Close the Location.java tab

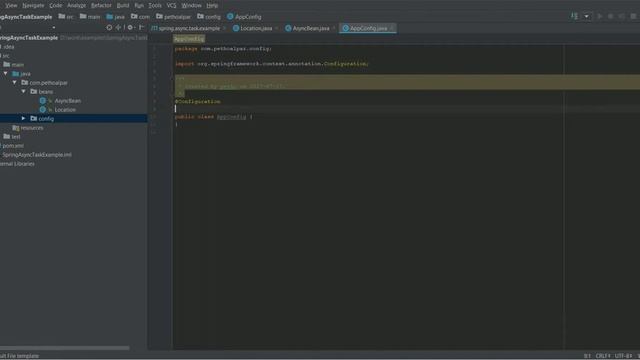click(x=277, y=28)
